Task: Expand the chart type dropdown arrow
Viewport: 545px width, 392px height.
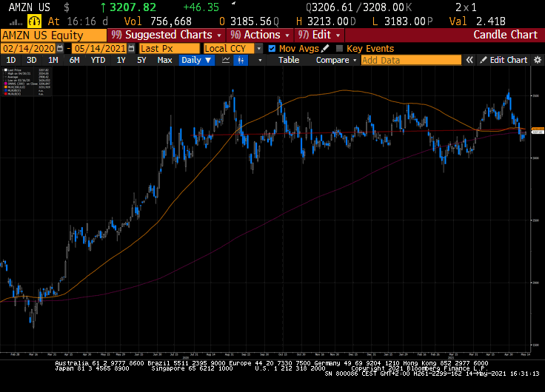Action: [260, 60]
